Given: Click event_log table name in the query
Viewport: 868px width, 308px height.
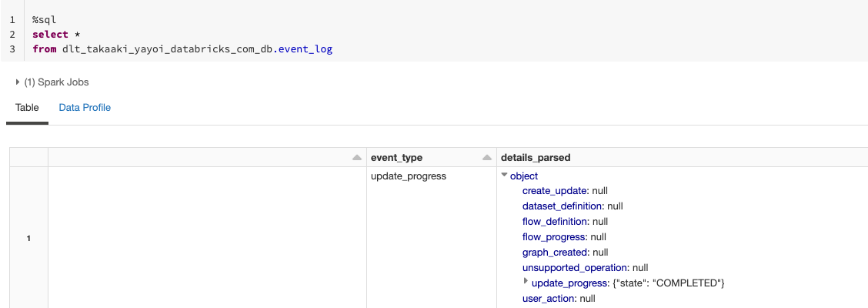Looking at the screenshot, I should [305, 49].
